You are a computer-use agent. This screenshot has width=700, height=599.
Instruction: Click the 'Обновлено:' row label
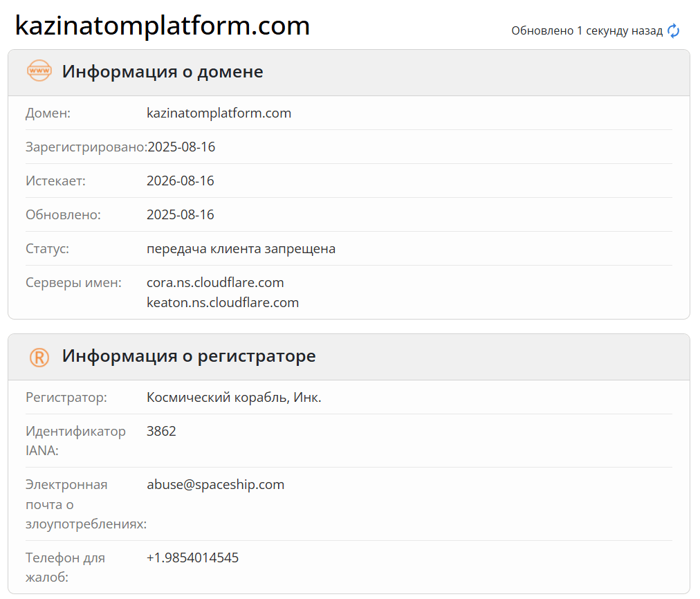pyautogui.click(x=63, y=214)
